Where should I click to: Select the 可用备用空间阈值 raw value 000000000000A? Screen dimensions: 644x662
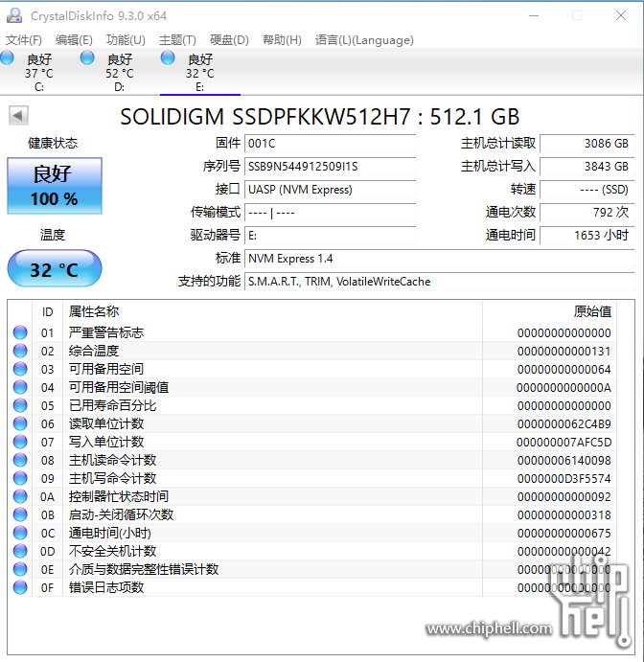tap(563, 388)
